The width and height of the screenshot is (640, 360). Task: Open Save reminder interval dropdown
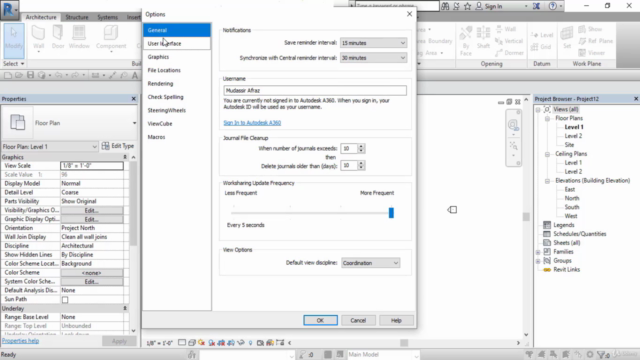click(x=373, y=43)
